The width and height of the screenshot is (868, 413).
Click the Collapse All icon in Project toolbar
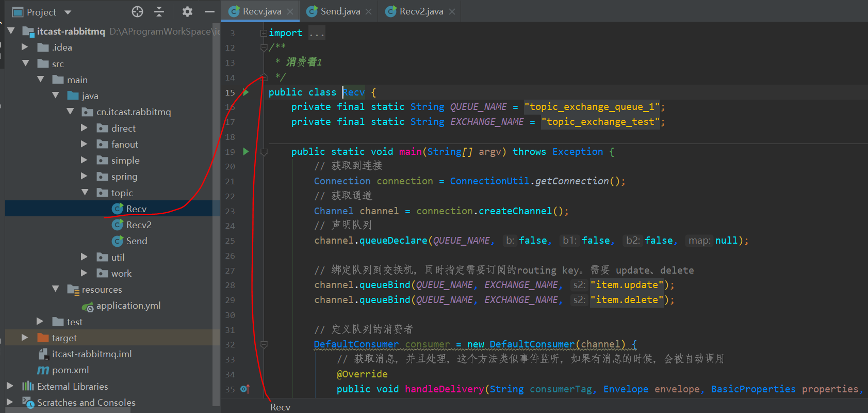point(159,11)
